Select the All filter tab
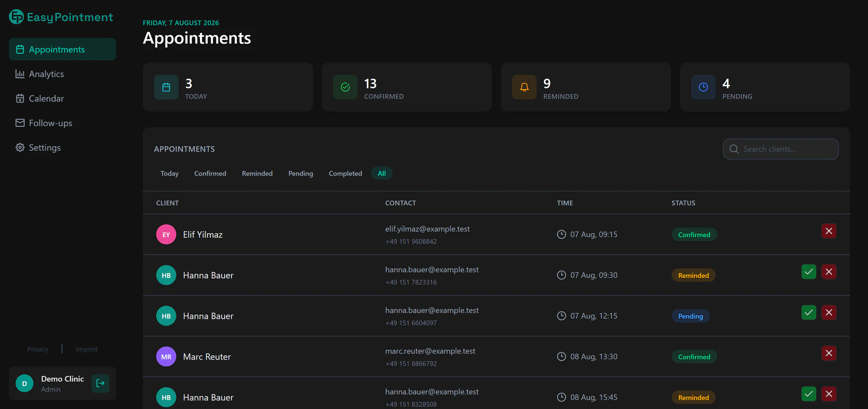The image size is (868, 409). 382,173
